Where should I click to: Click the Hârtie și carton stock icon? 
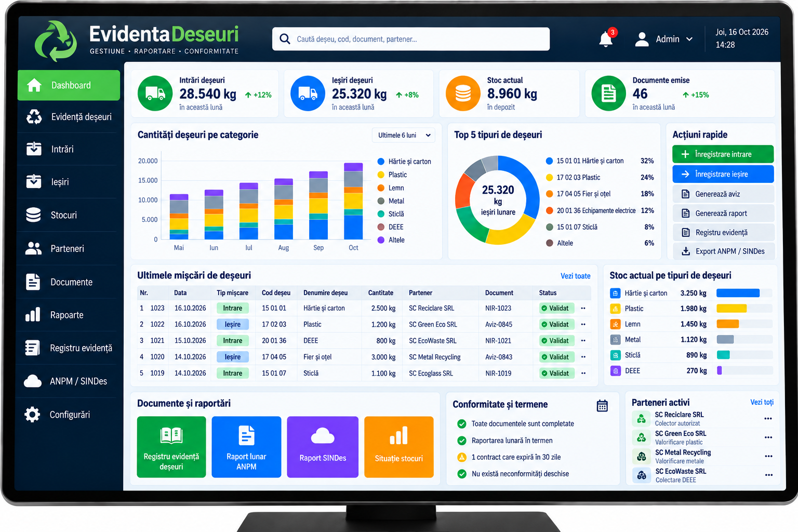(615, 293)
